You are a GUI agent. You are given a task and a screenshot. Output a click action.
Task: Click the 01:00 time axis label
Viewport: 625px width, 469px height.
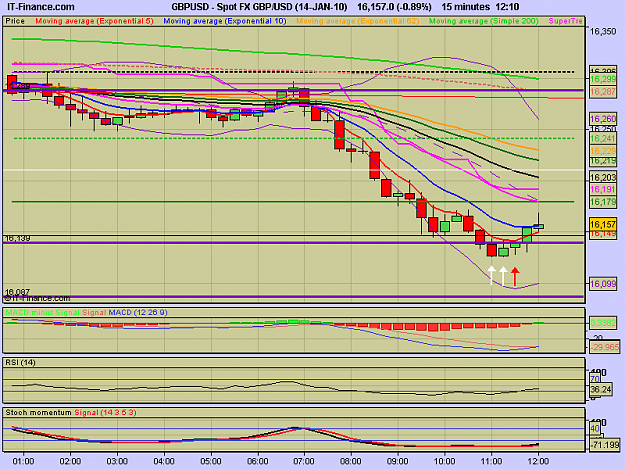[24, 461]
